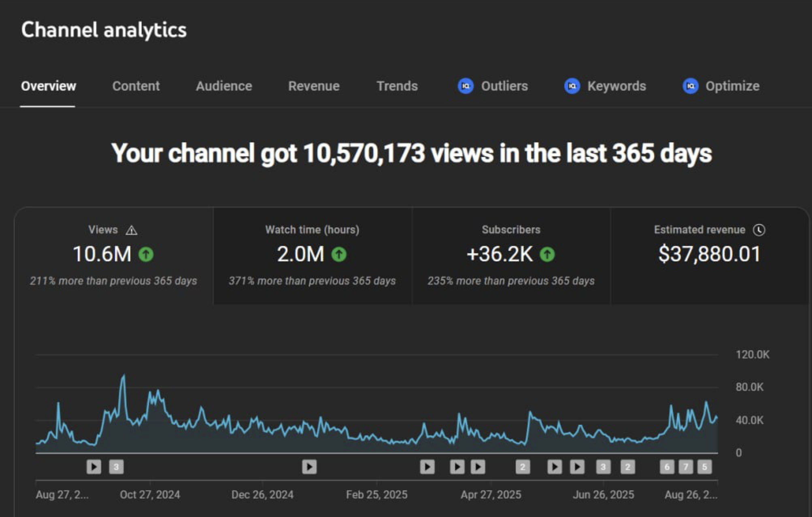The height and width of the screenshot is (517, 812).
Task: Open the Trends tab
Action: (x=397, y=86)
